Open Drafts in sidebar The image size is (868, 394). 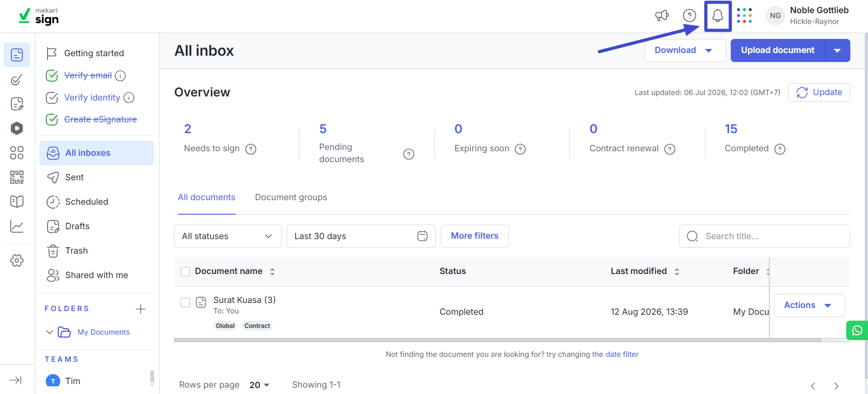tap(96, 226)
